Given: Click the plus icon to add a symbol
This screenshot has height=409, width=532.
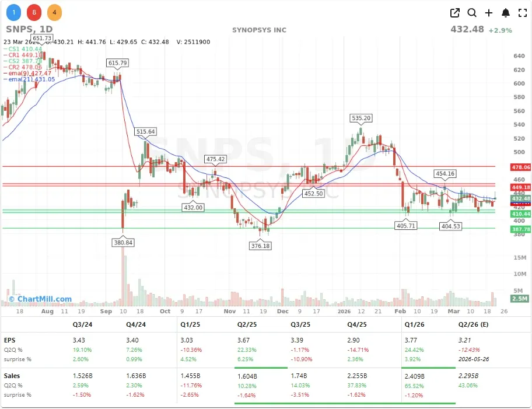Looking at the screenshot, I should coord(488,12).
